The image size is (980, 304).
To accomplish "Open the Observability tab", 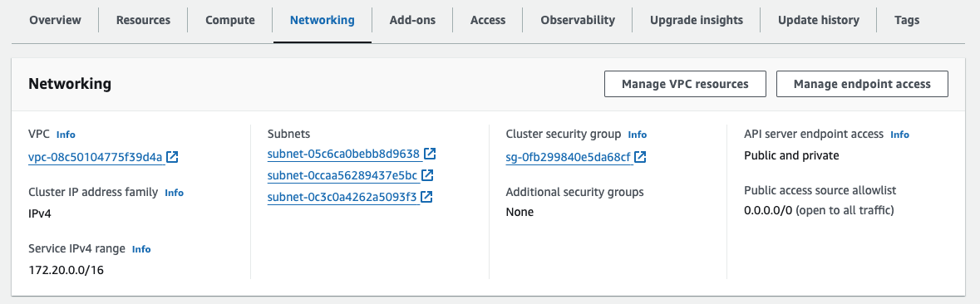I will [578, 20].
